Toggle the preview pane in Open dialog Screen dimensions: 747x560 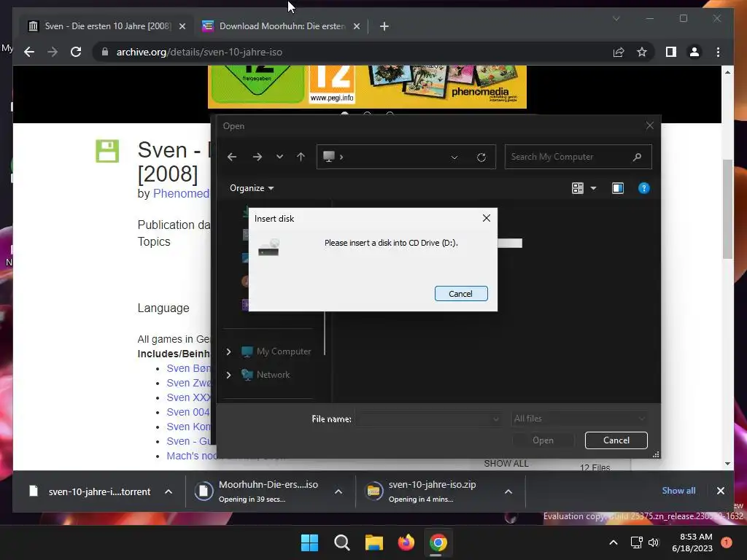tap(617, 188)
